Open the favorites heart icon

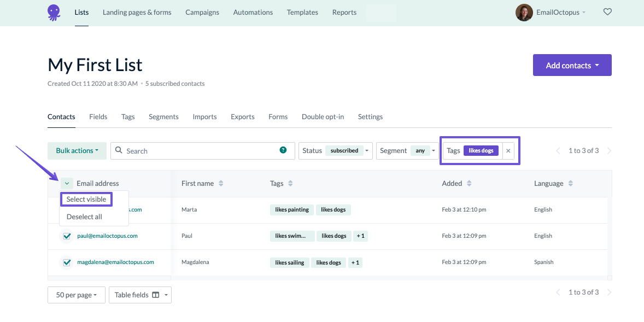tap(607, 11)
